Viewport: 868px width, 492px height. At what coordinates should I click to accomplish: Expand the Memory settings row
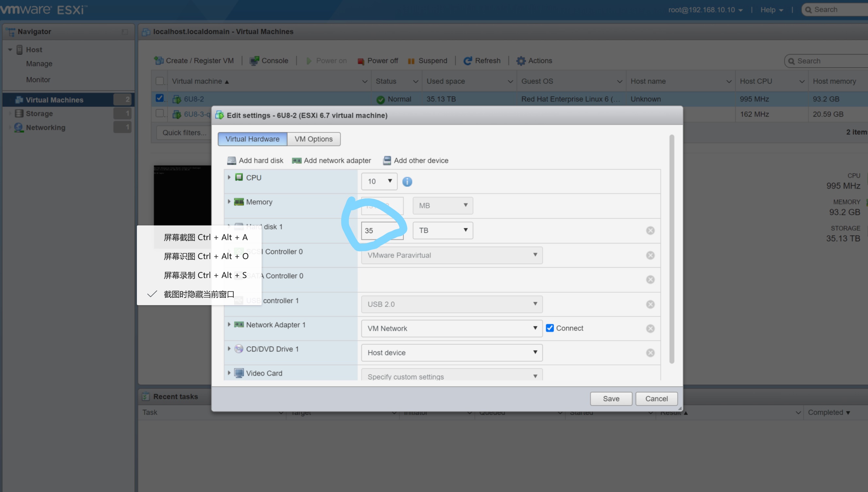229,202
